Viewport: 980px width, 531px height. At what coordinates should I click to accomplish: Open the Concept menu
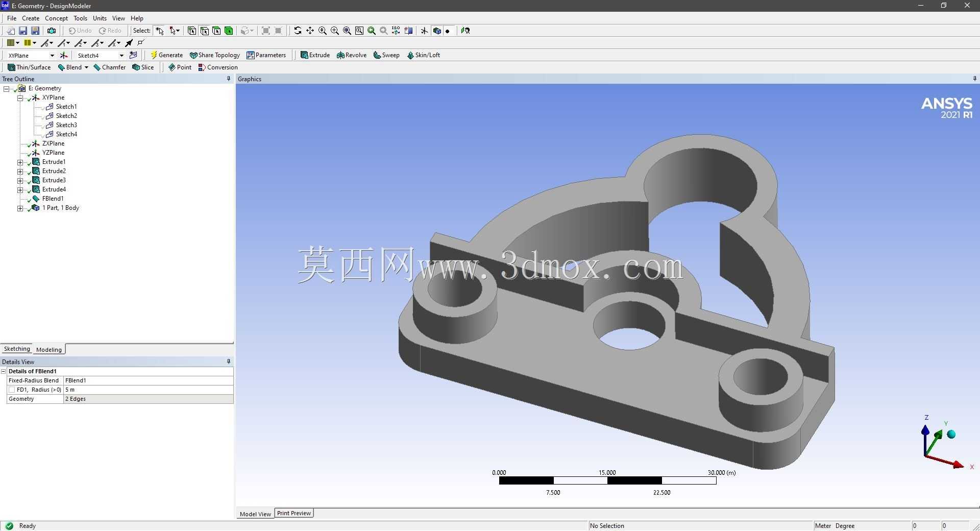(56, 18)
